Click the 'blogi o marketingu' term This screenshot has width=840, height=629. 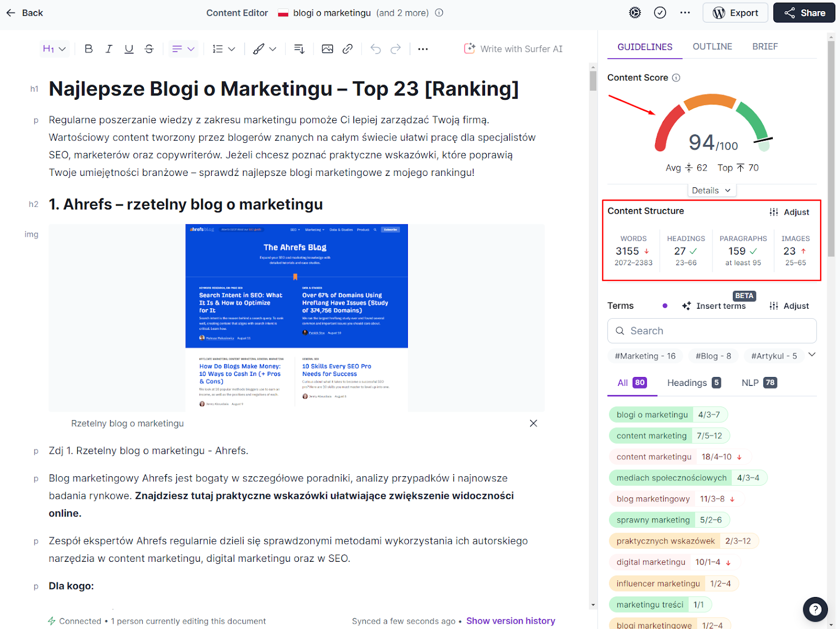pos(668,415)
